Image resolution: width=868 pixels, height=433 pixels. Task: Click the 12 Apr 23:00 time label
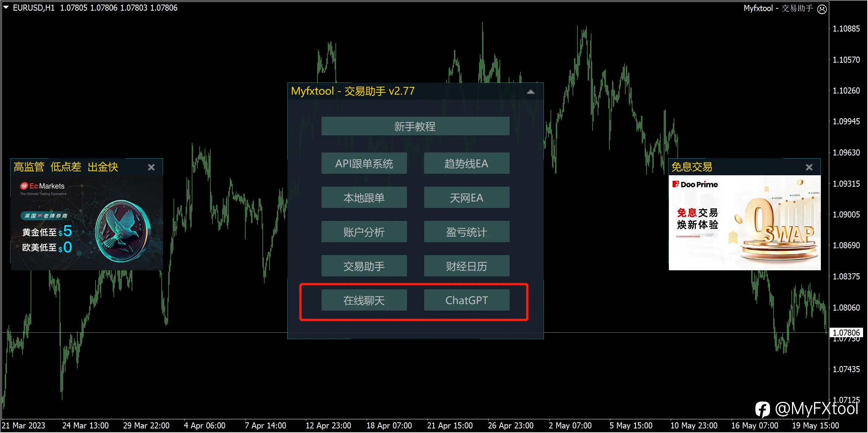[x=328, y=425]
